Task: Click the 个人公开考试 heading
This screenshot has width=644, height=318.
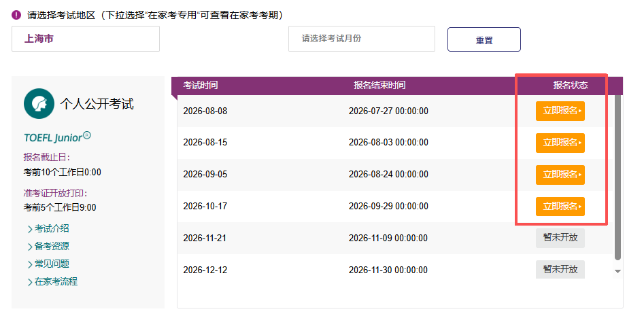Action: pos(97,104)
